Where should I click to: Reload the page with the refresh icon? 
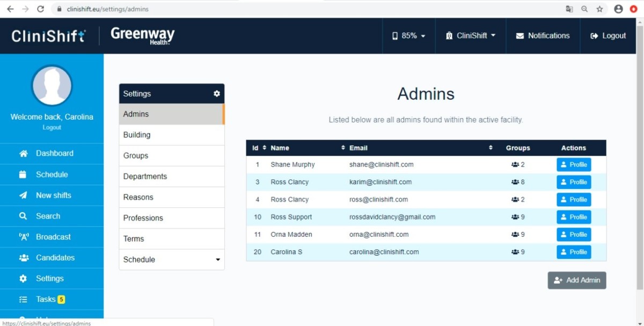click(x=41, y=9)
